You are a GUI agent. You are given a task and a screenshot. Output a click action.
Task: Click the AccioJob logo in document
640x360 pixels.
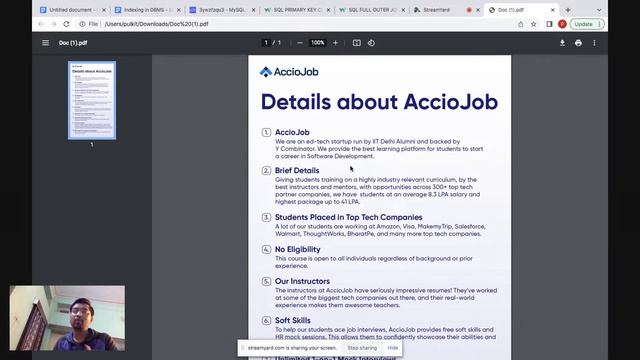pos(289,72)
